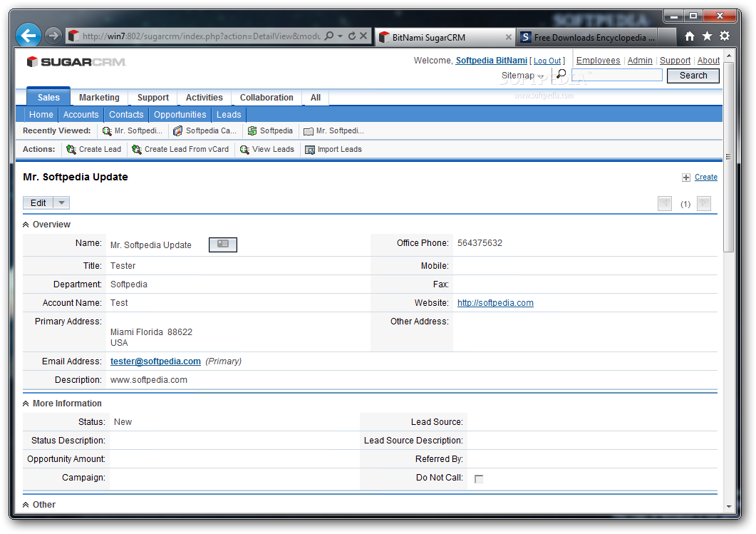Open the browser home icon

point(690,36)
